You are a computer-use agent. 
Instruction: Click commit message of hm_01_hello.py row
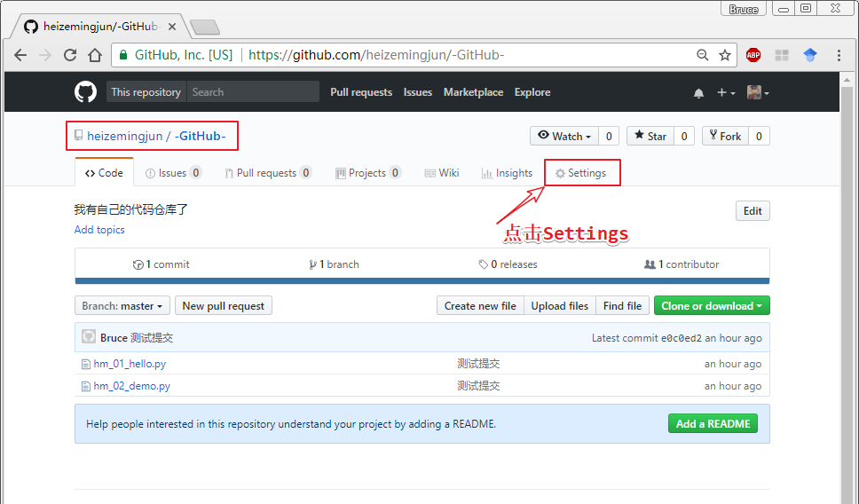tap(479, 364)
